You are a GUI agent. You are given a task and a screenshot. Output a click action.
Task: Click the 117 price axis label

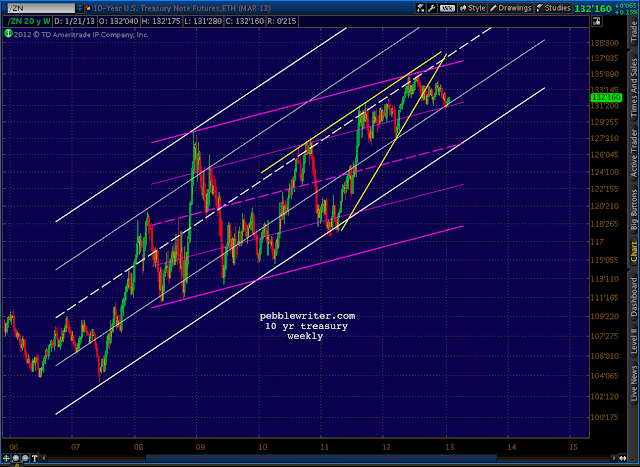click(597, 242)
